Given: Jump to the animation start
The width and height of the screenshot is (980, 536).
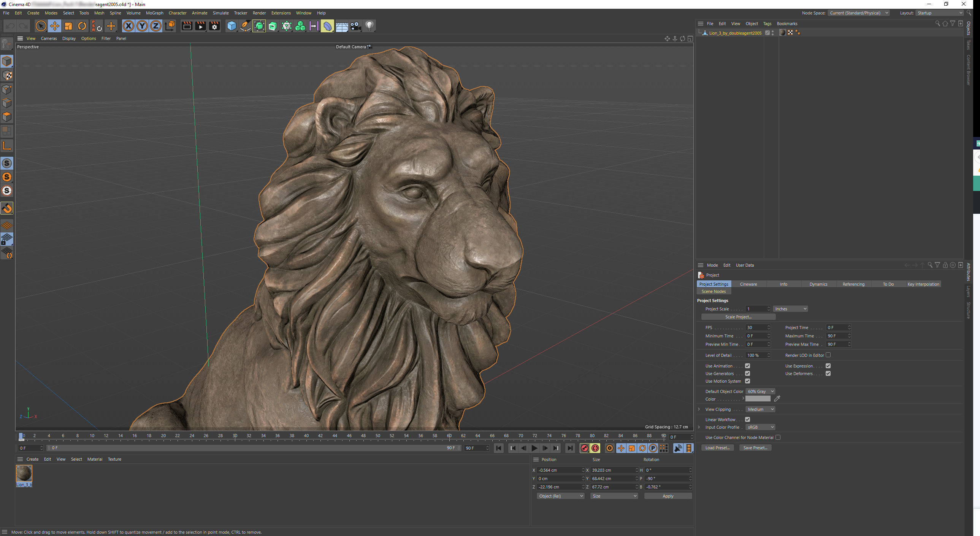Looking at the screenshot, I should coord(498,448).
